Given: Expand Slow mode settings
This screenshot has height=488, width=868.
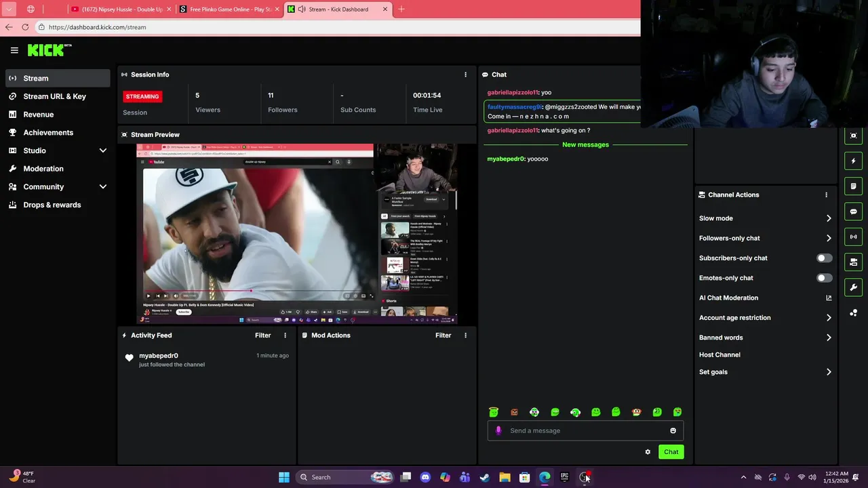Looking at the screenshot, I should 829,218.
